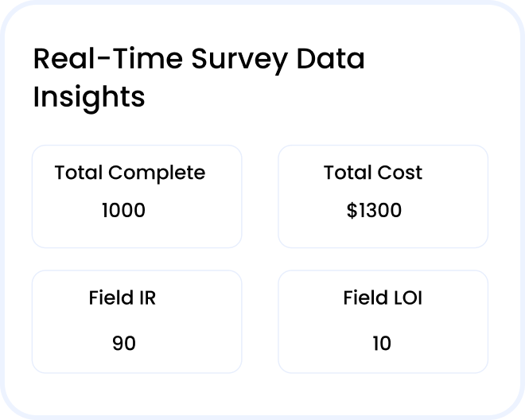This screenshot has width=525, height=420.
Task: Click the Total Cost label
Action: click(x=373, y=173)
